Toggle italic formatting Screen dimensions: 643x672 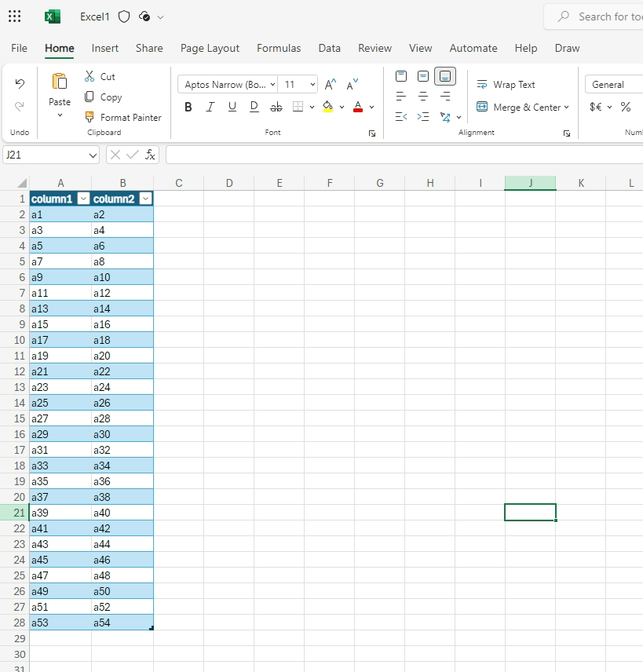click(x=210, y=107)
